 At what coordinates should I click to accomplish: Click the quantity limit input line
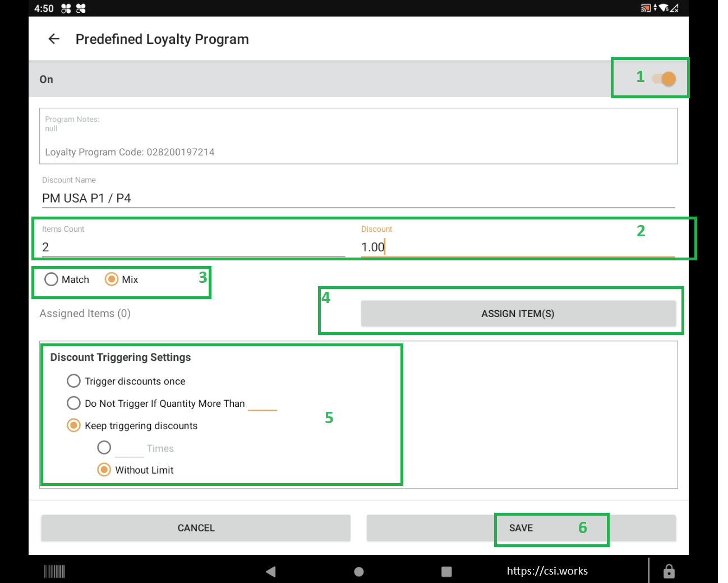tap(262, 405)
